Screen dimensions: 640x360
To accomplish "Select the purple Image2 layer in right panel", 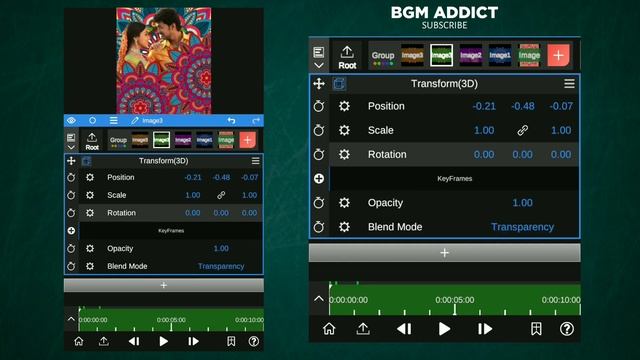I will [471, 55].
